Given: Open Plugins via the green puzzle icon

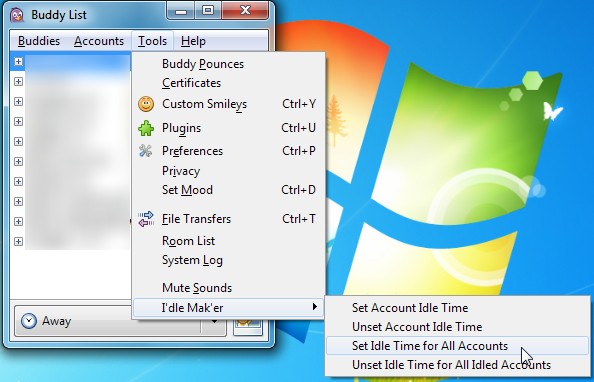Looking at the screenshot, I should (x=146, y=128).
